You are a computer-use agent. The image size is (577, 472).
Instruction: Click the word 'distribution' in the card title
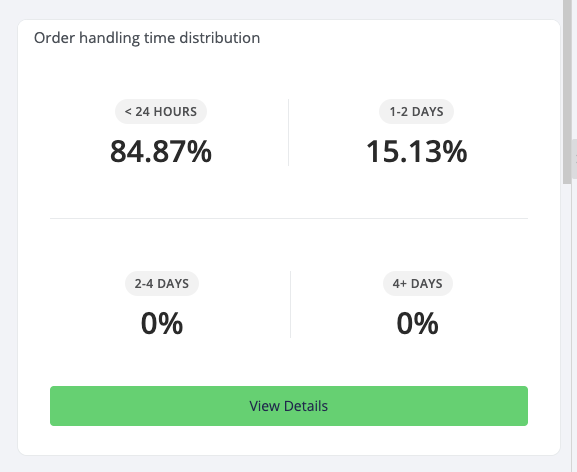click(x=220, y=38)
